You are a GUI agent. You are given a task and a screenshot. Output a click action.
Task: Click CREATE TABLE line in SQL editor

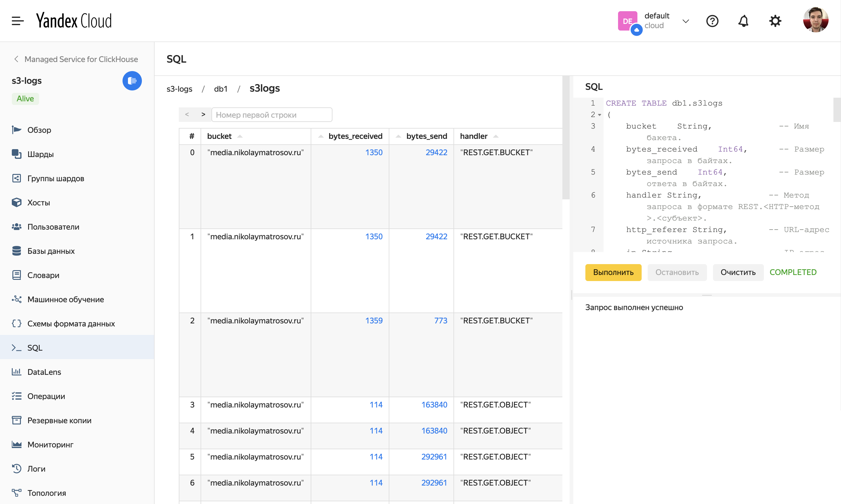coord(664,103)
